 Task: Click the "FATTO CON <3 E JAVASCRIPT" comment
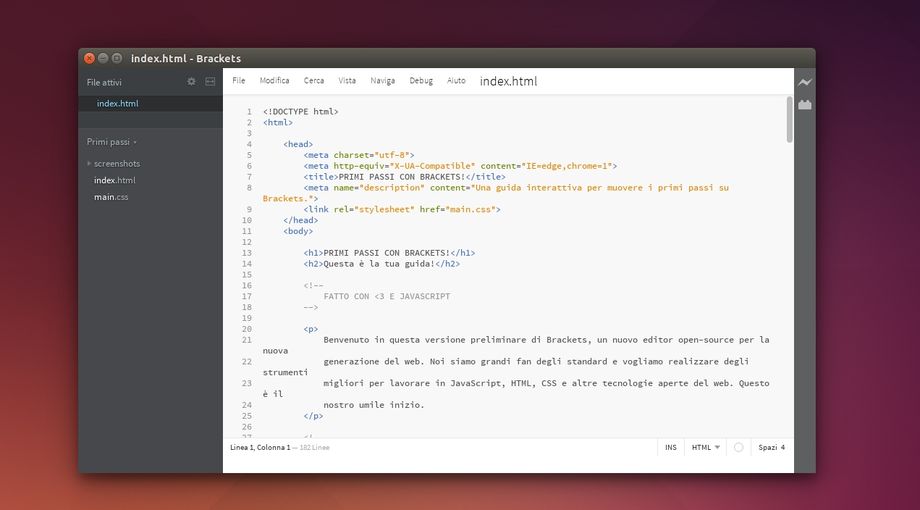click(x=387, y=296)
